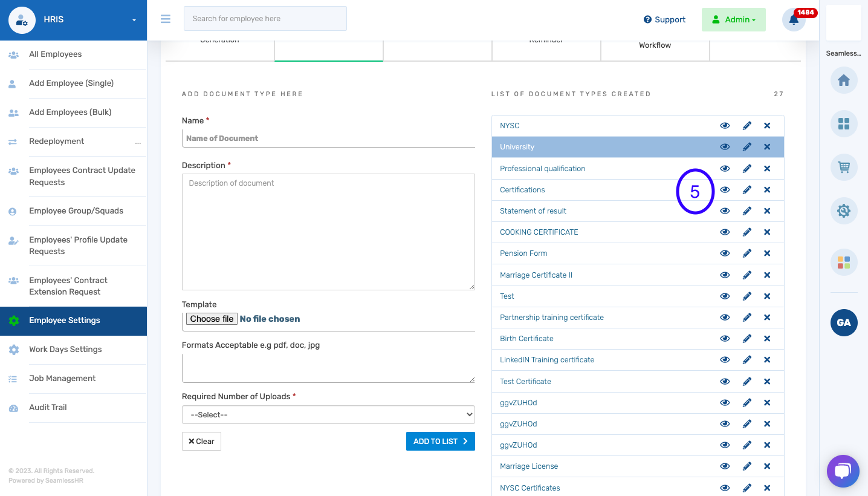This screenshot has width=868, height=496.
Task: Edit the University document type
Action: tap(747, 147)
